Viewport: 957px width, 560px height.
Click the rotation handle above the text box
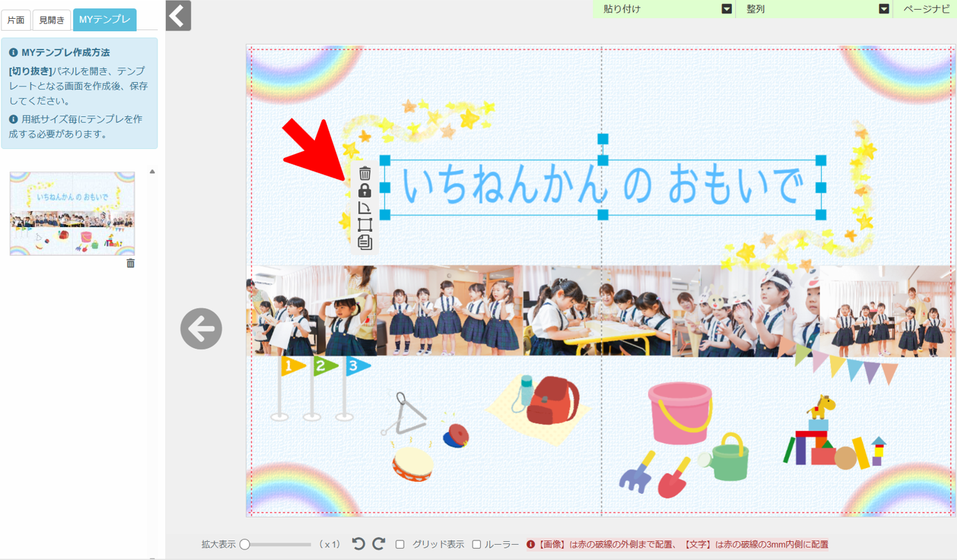[603, 139]
